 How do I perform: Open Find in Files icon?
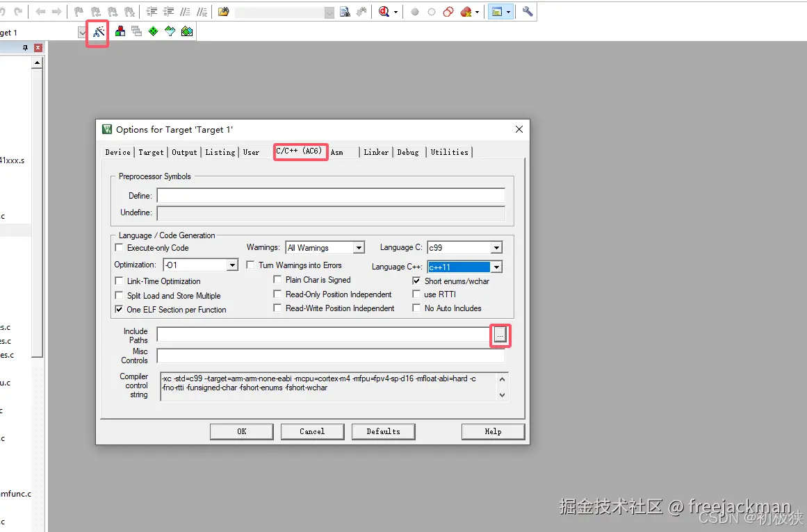click(x=223, y=11)
